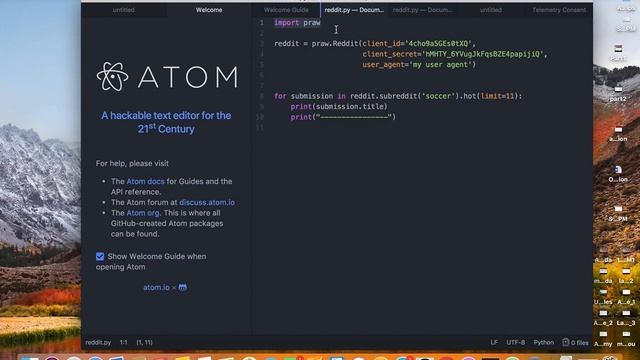Image resolution: width=640 pixels, height=360 pixels.
Task: Open the untitled tab beside Telemetry Consent
Action: tap(491, 10)
